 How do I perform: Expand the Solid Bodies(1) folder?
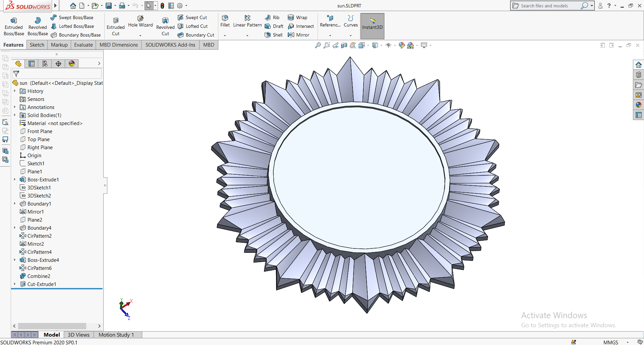(15, 115)
